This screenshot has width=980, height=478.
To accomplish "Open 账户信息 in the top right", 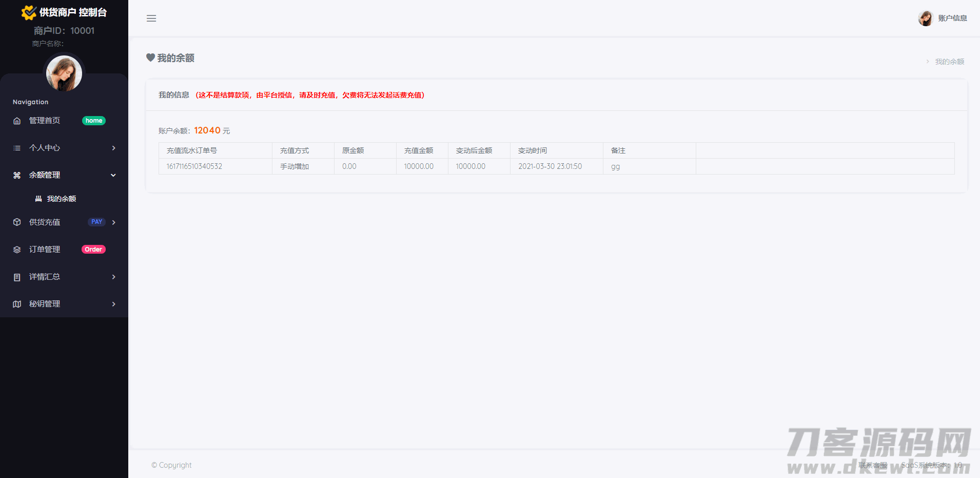I will tap(952, 18).
